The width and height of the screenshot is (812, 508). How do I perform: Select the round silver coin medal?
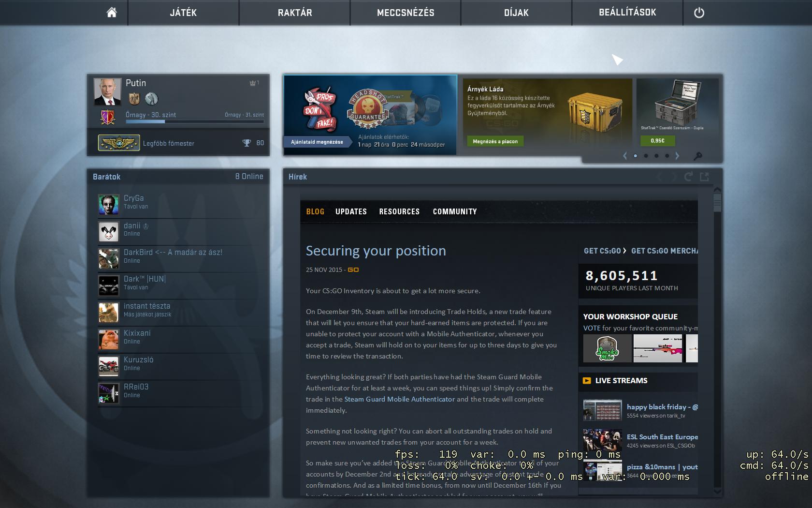(x=151, y=99)
